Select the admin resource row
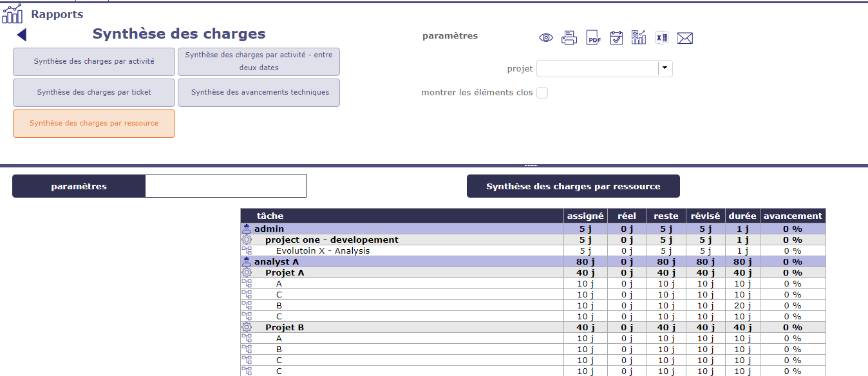 [533, 229]
